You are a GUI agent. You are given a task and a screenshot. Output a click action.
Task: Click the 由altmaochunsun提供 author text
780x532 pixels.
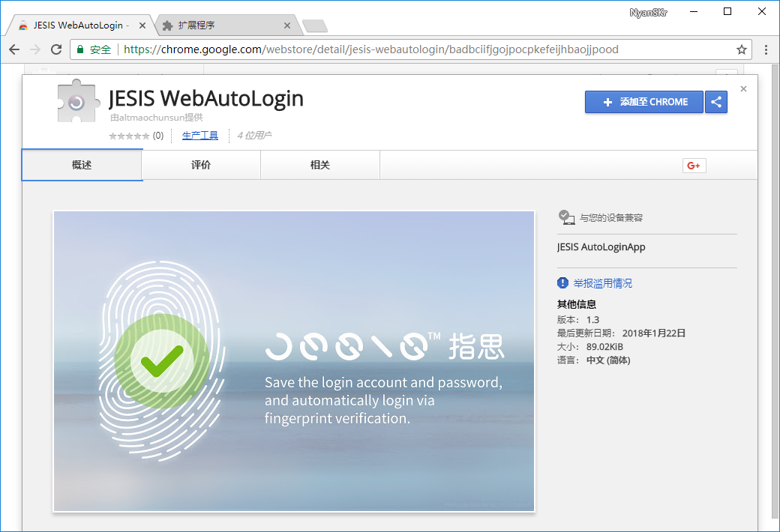(x=156, y=118)
